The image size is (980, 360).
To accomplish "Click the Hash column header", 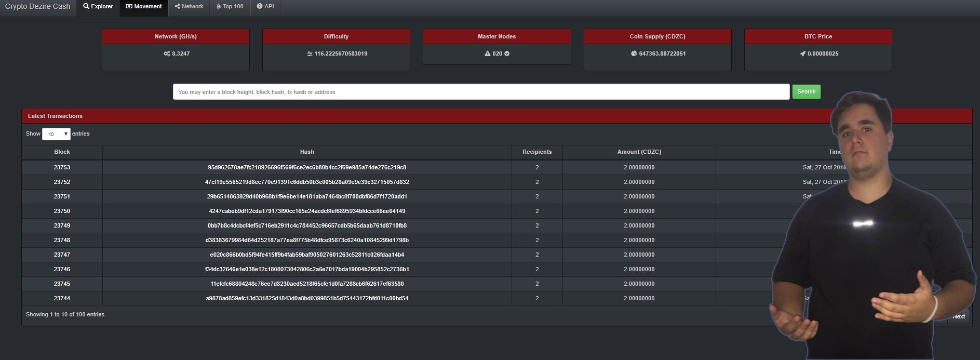I will (307, 152).
